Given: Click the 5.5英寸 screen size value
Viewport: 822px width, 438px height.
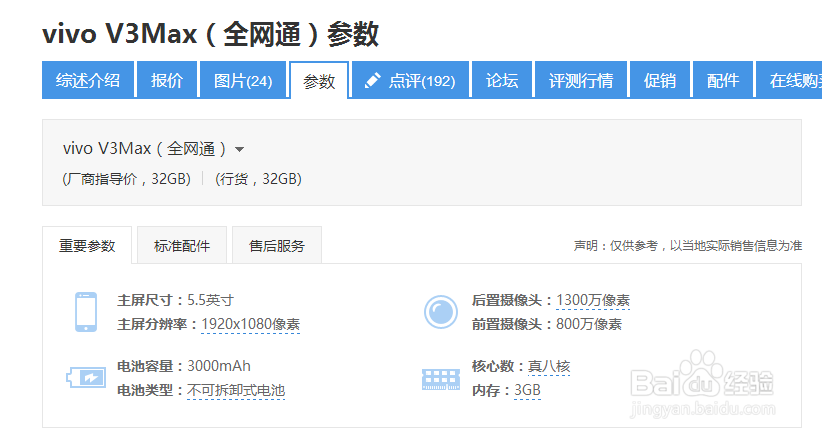Looking at the screenshot, I should pos(211,300).
